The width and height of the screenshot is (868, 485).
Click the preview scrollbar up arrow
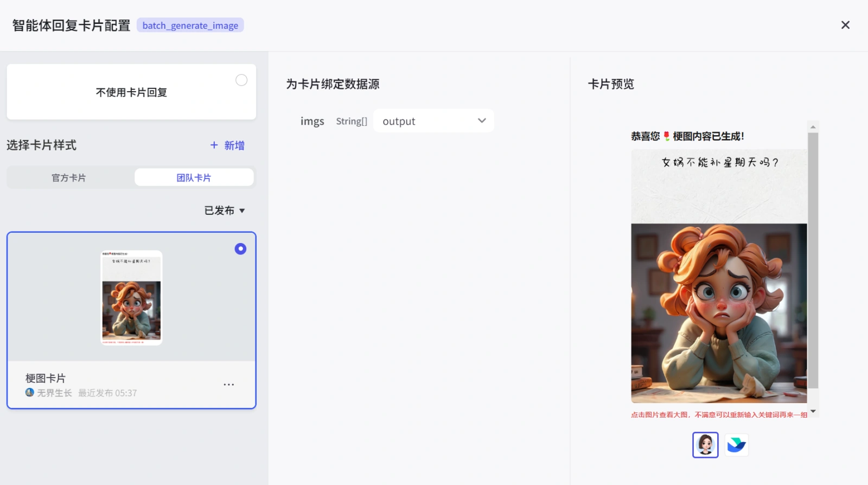click(813, 127)
